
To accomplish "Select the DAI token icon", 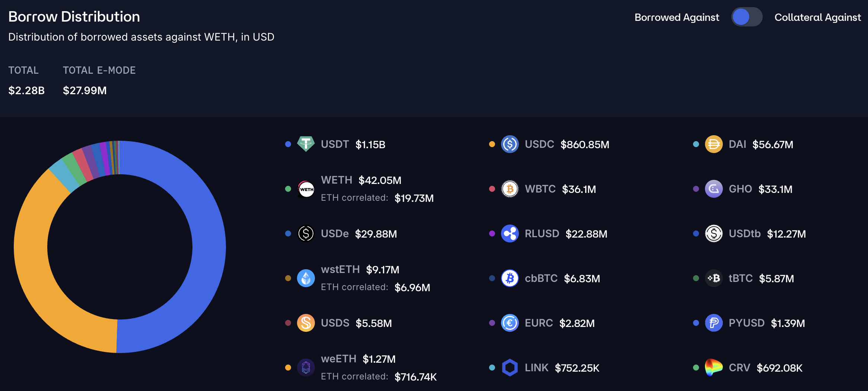I will [714, 144].
